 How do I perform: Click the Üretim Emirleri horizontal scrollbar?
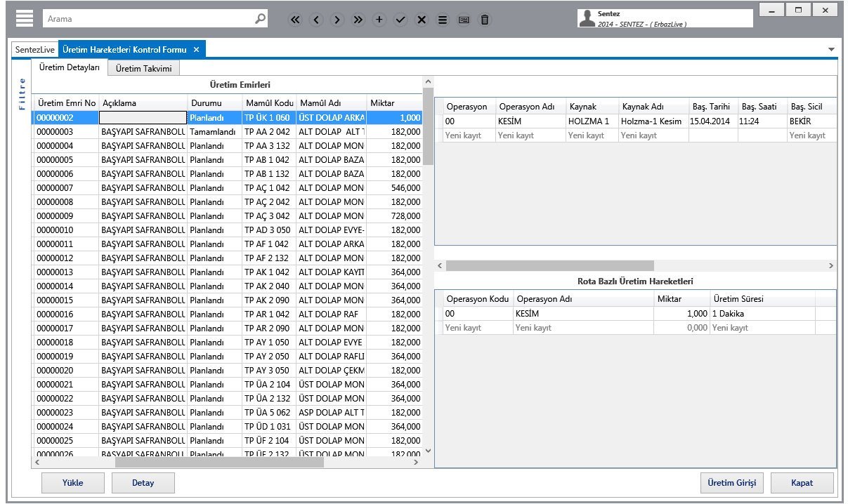219,462
